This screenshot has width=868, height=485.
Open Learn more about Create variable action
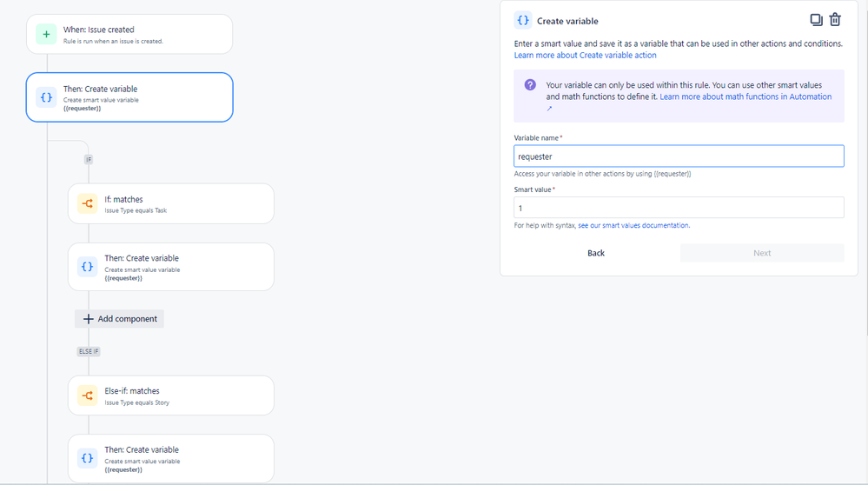[585, 56]
